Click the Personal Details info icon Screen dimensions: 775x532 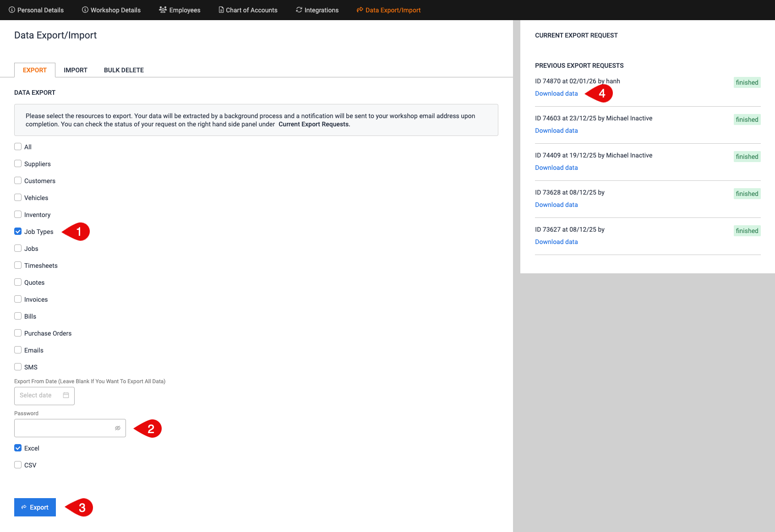12,10
